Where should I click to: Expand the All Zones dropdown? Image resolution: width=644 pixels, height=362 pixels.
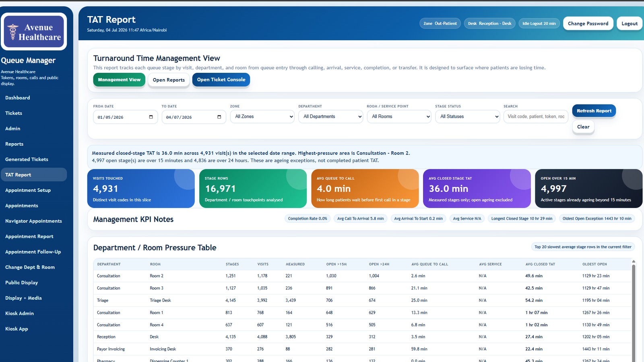[262, 117]
